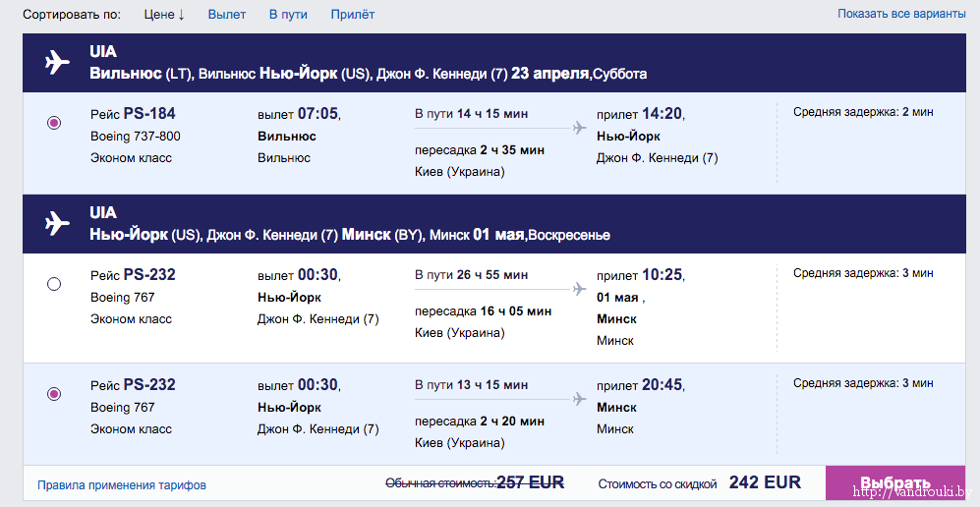Select the PS-184 flight radio button
Screen dimensions: 980x507
pyautogui.click(x=54, y=123)
